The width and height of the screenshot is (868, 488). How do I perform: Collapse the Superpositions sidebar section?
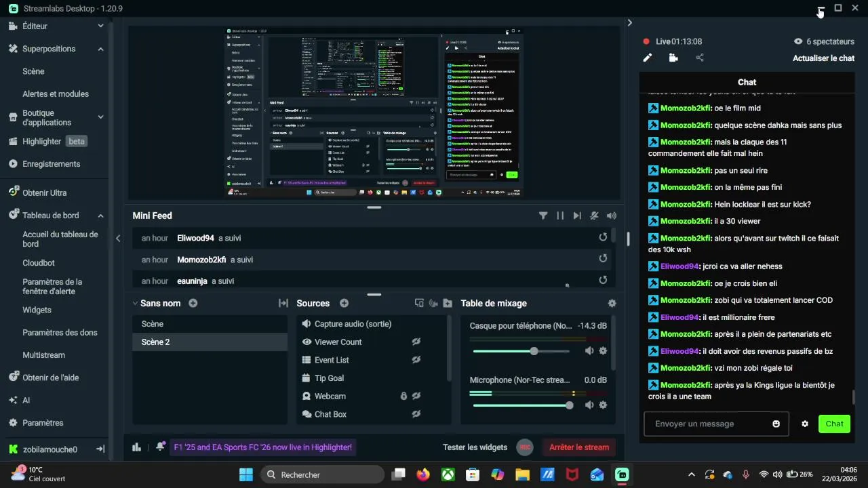100,49
